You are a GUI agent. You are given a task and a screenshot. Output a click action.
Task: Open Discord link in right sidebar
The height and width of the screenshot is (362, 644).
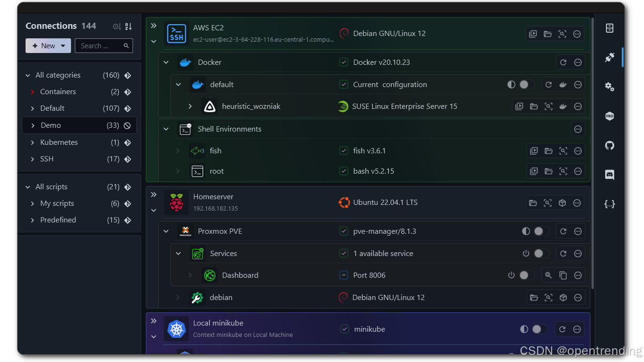click(609, 175)
